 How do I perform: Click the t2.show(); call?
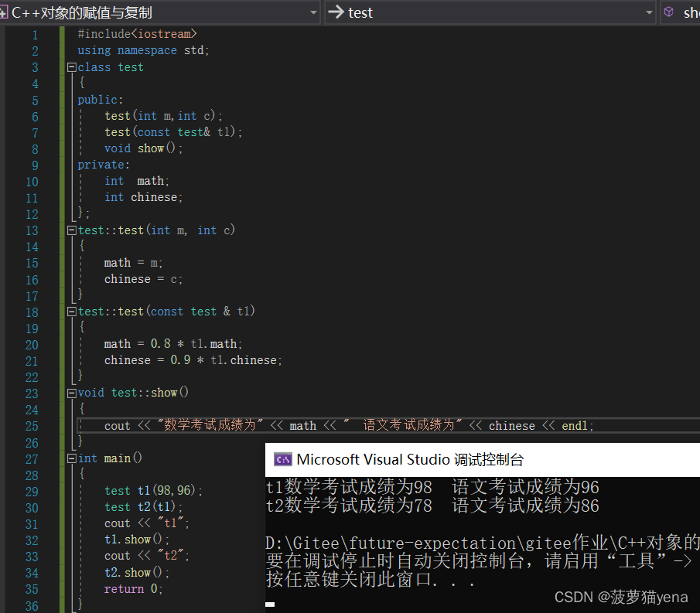(137, 572)
